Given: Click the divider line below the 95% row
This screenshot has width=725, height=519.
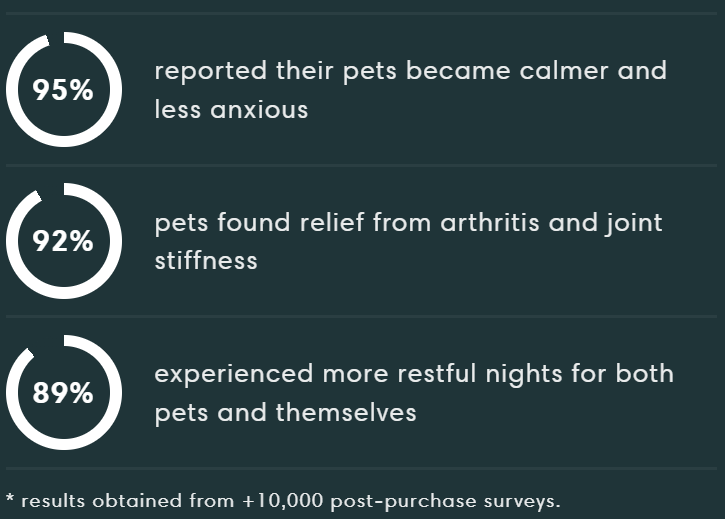Looking at the screenshot, I should pyautogui.click(x=361, y=165).
